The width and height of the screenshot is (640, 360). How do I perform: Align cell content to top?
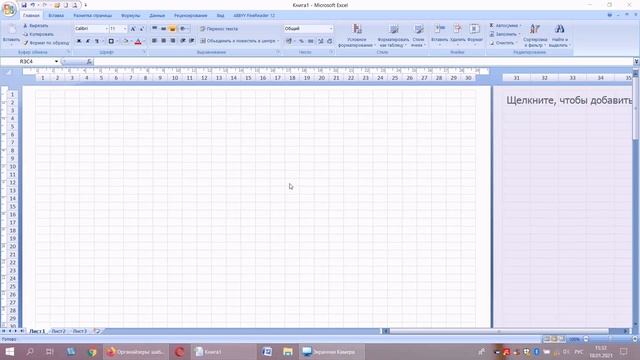point(154,29)
